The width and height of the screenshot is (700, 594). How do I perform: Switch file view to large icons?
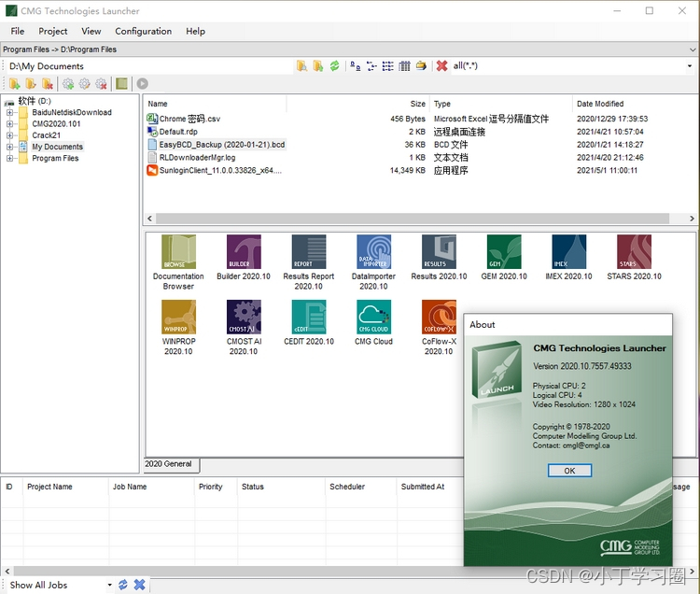pyautogui.click(x=356, y=66)
